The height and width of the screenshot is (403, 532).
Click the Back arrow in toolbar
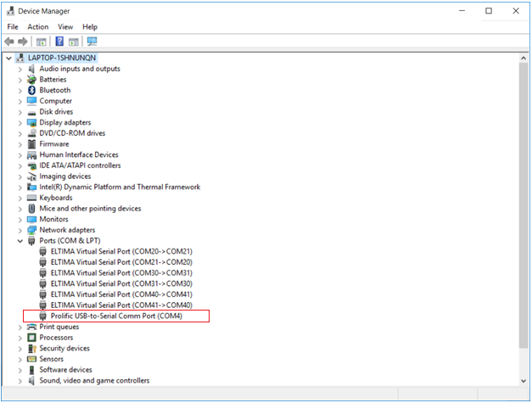(9, 42)
